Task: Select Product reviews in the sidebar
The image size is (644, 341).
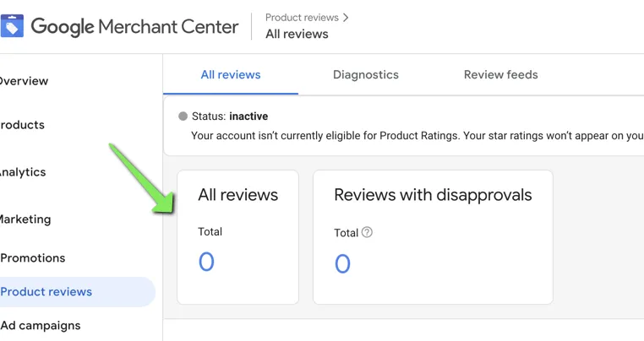Action: (77, 292)
